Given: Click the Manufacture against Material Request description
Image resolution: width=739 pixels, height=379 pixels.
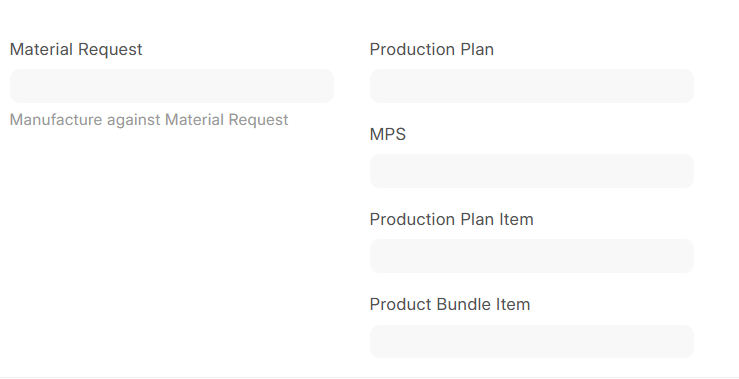Looking at the screenshot, I should (149, 120).
